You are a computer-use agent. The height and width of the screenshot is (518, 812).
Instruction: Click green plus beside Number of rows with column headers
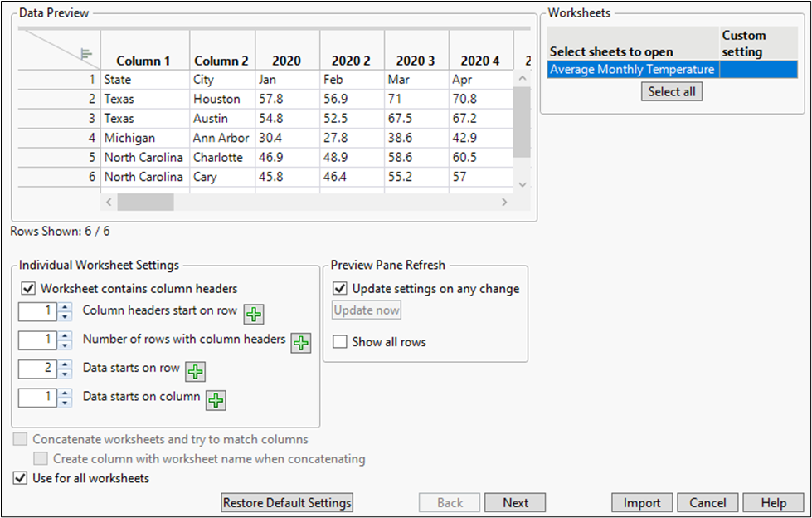pos(301,343)
